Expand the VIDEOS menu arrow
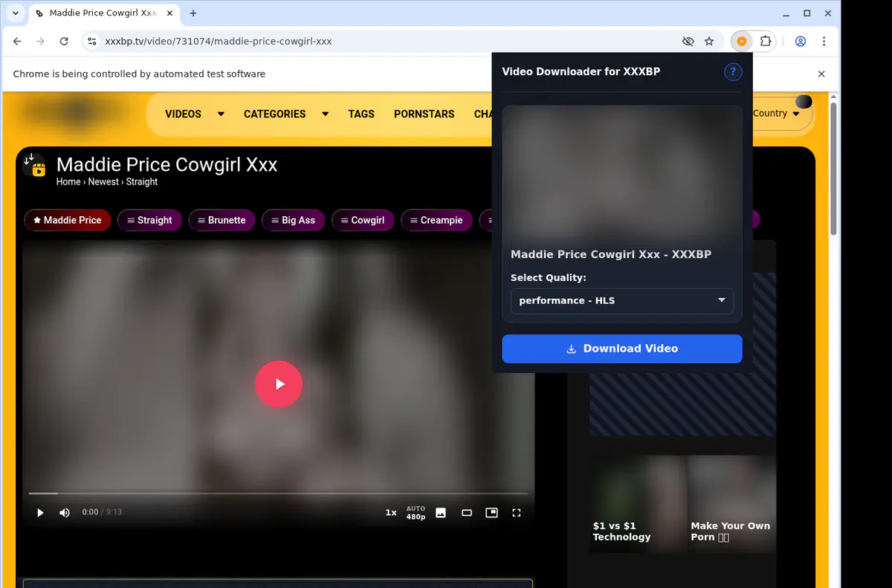 (x=221, y=114)
